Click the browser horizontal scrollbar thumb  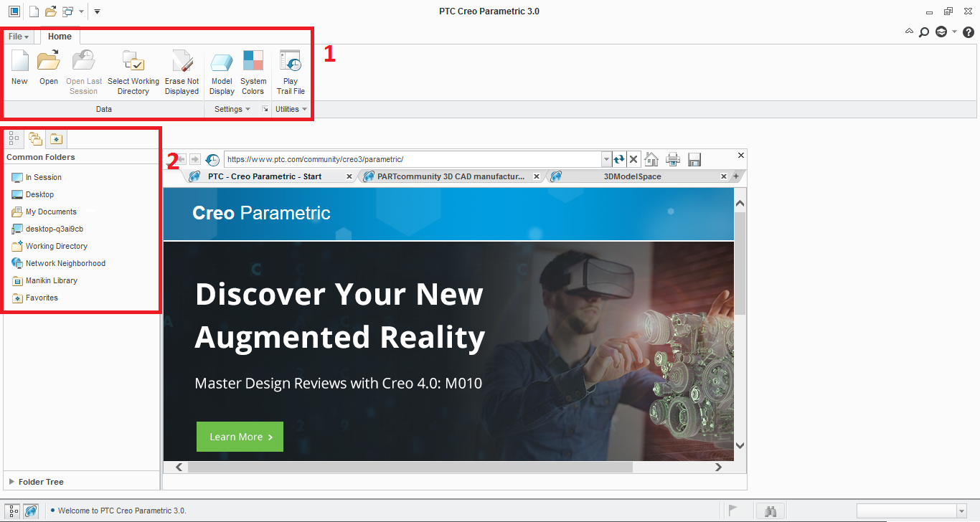410,467
